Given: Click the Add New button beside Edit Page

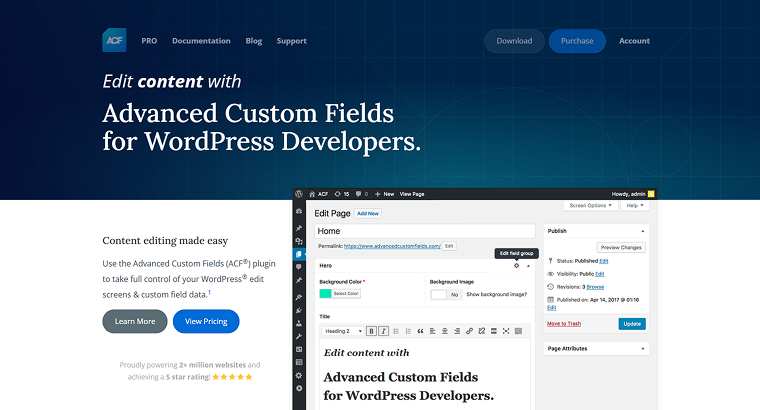Looking at the screenshot, I should pyautogui.click(x=368, y=213).
